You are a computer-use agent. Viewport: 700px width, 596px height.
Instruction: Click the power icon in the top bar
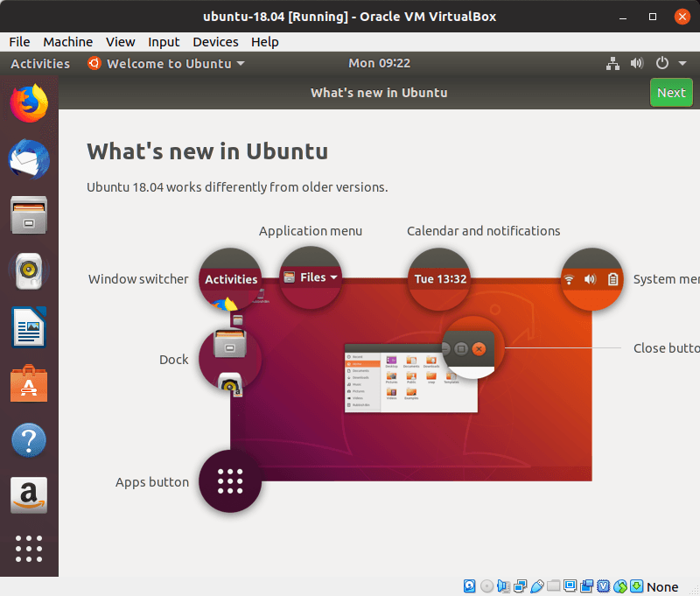(662, 63)
